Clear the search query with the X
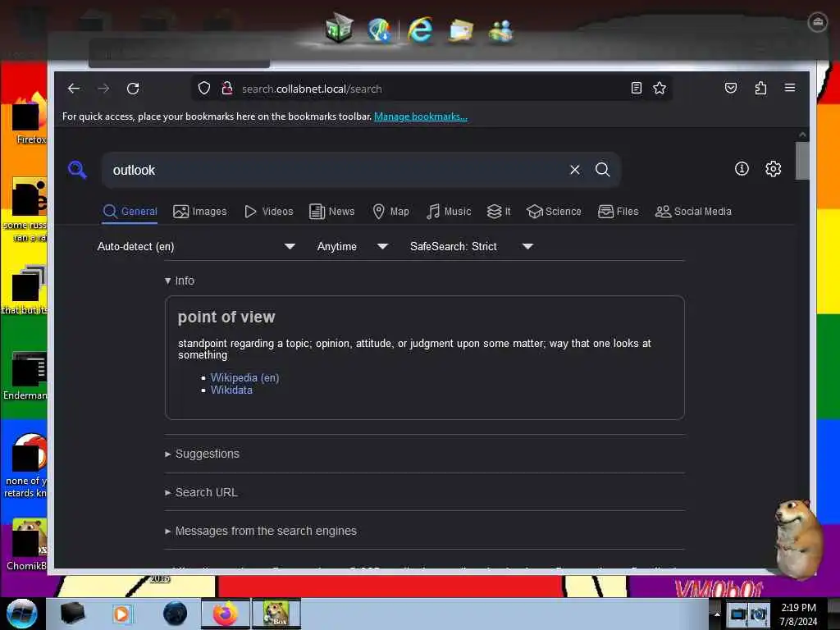This screenshot has width=840, height=630. coord(575,170)
